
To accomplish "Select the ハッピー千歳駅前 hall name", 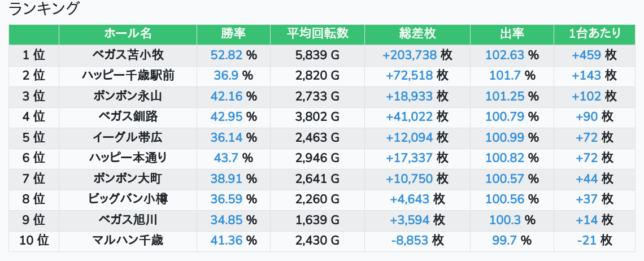I will coord(128,76).
